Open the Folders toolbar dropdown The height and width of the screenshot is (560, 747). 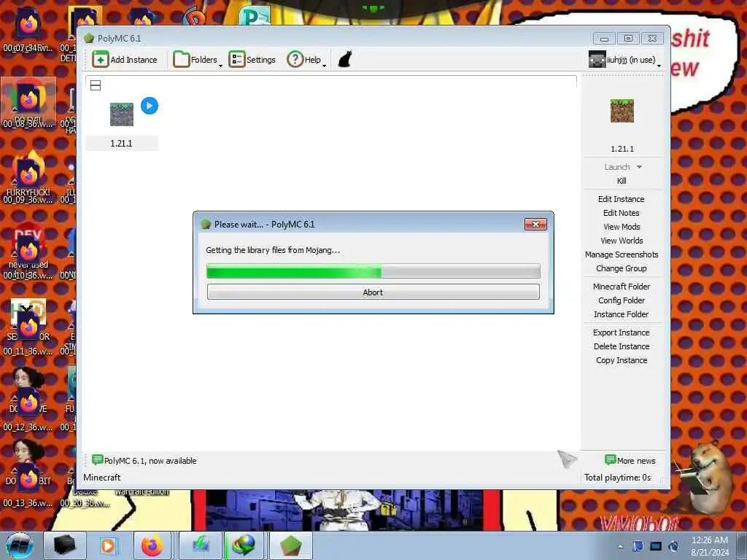197,60
